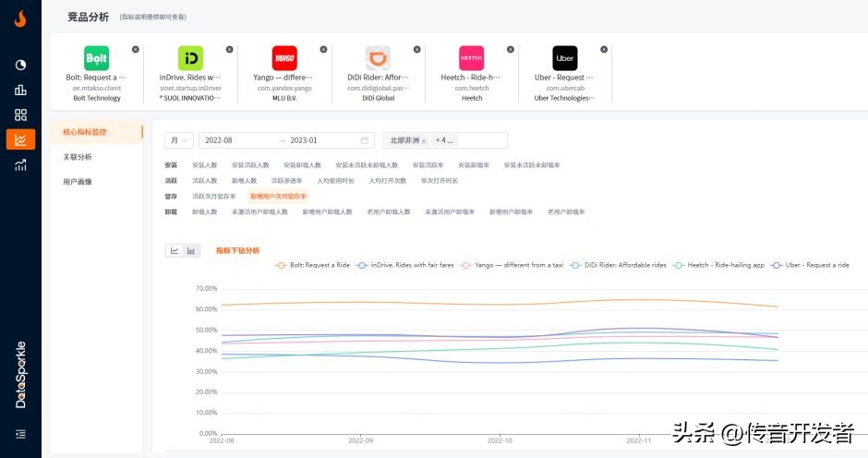This screenshot has width=868, height=458.
Task: Toggle the DiDi Rider legend entry
Action: tap(619, 265)
